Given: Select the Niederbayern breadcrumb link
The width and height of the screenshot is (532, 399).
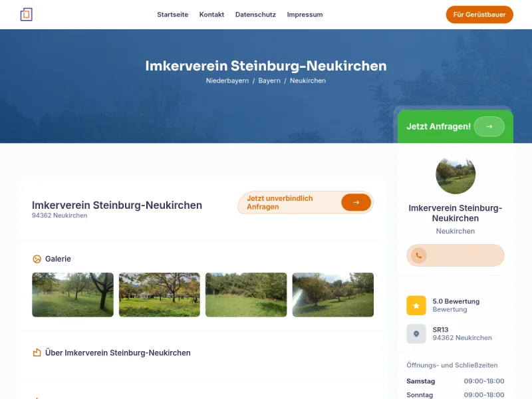Looking at the screenshot, I should point(227,80).
